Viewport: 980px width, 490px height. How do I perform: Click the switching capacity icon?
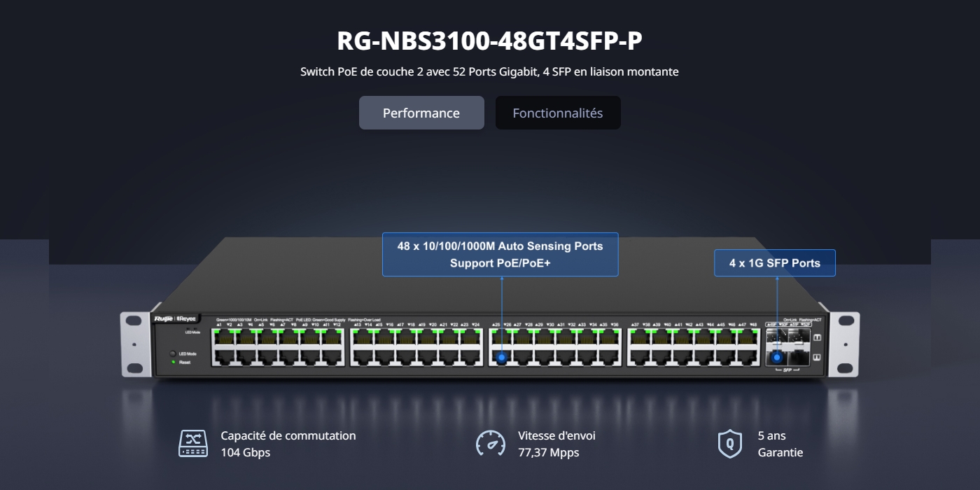(193, 444)
